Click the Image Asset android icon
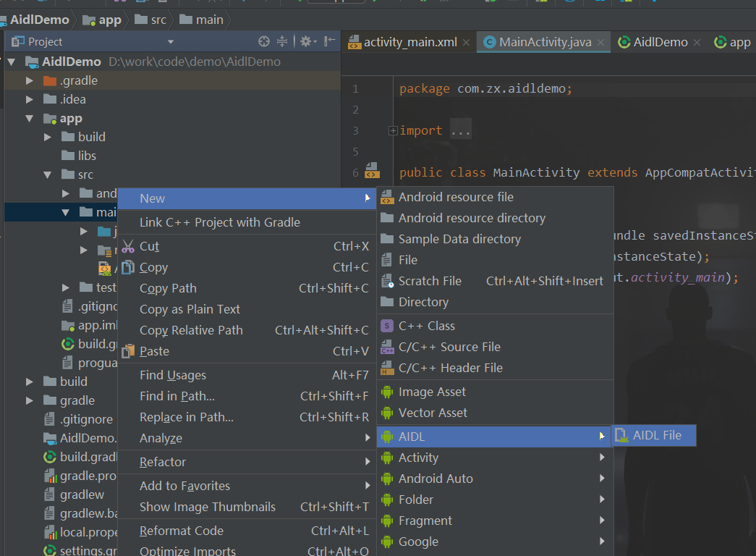 [x=387, y=392]
